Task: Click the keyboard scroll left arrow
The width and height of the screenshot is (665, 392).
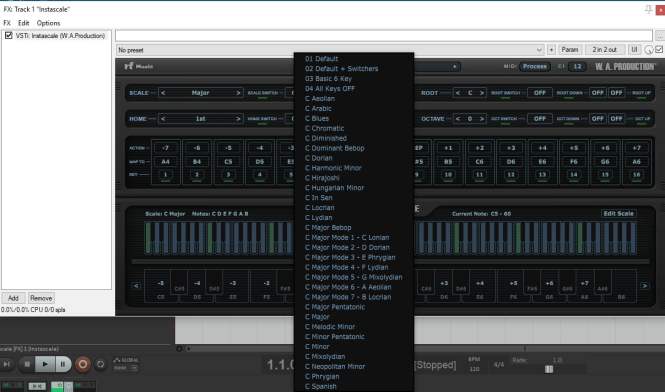Action: (x=136, y=286)
